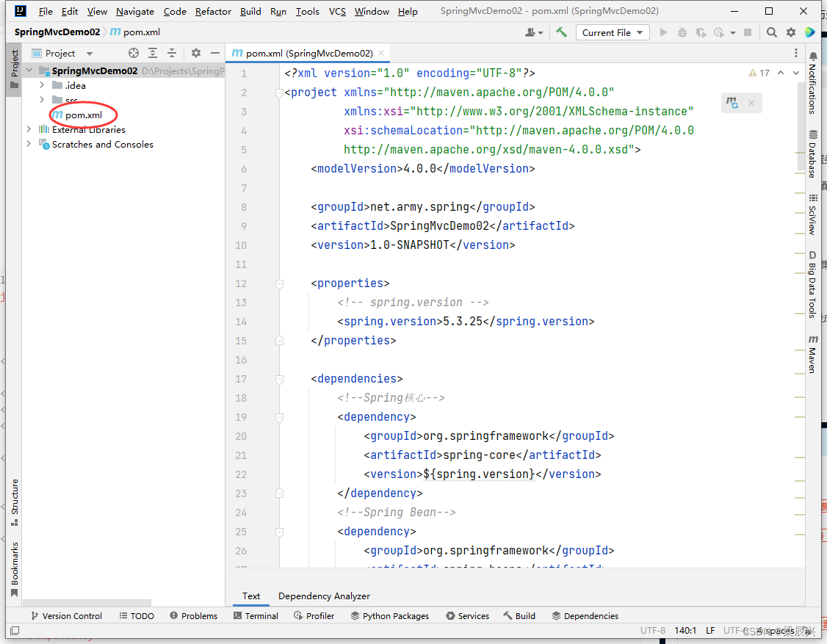
Task: Open the Project view selector dropdown
Action: 62,54
